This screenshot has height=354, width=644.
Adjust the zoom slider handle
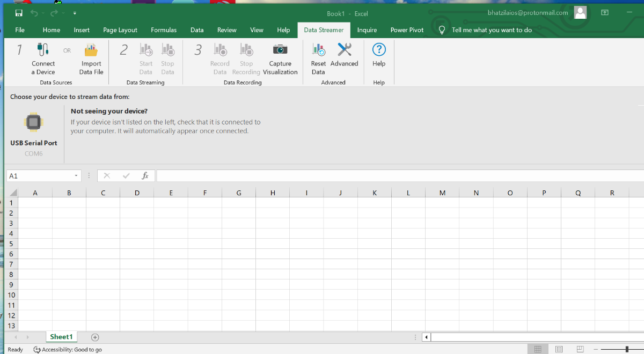[627, 349]
